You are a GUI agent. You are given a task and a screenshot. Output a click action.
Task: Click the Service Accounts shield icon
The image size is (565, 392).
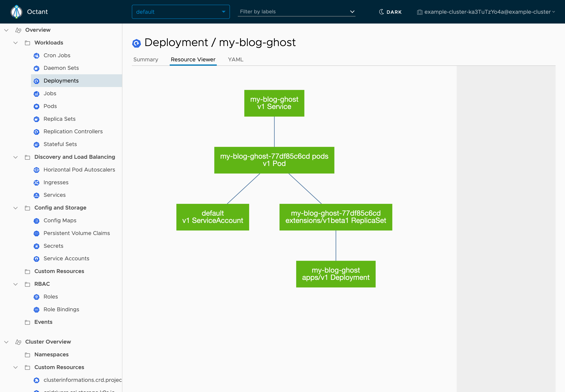point(36,259)
